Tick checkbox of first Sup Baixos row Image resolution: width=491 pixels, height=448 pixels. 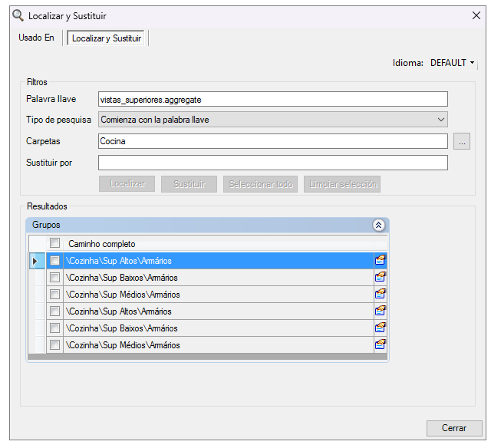(54, 278)
